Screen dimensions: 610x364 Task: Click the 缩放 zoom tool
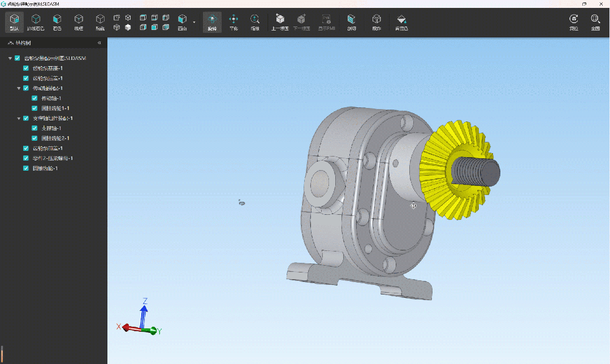(x=255, y=22)
